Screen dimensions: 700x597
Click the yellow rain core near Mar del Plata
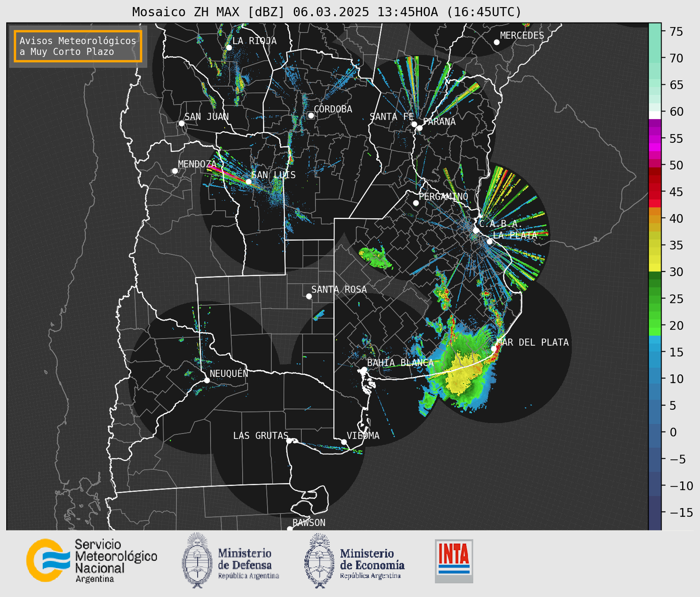(461, 374)
